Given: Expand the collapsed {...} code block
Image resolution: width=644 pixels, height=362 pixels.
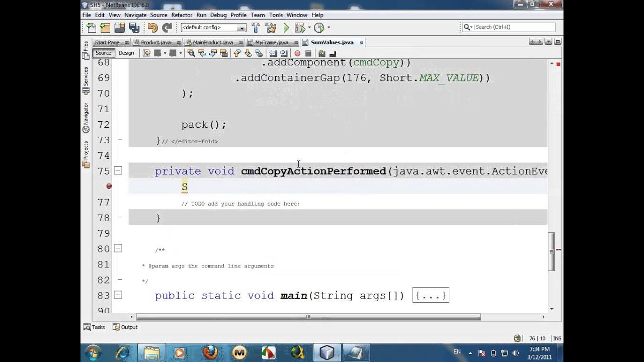Looking at the screenshot, I should click(x=431, y=295).
